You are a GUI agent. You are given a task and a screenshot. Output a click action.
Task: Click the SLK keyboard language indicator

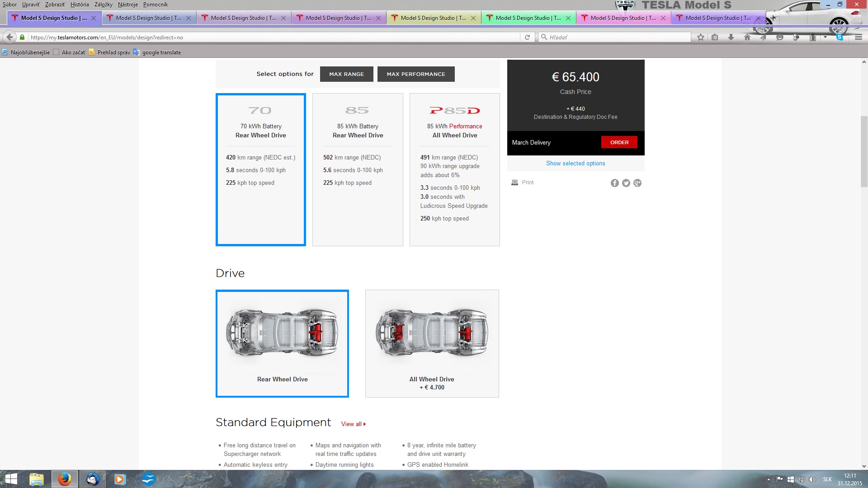[827, 479]
